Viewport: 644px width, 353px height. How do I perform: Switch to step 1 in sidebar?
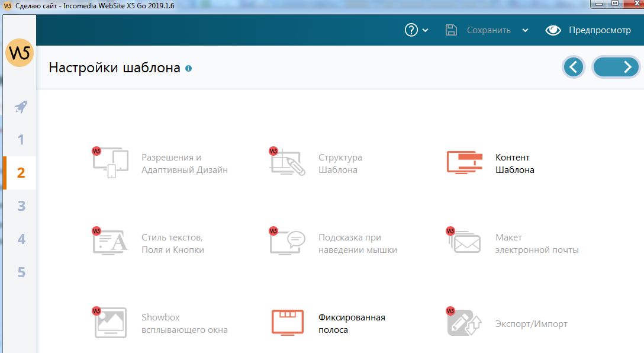click(x=21, y=140)
